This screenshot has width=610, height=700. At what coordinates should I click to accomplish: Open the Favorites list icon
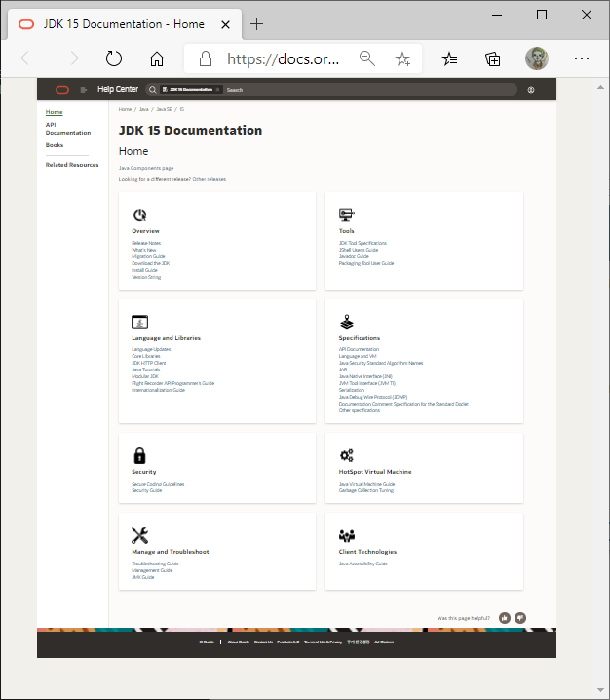(x=449, y=58)
